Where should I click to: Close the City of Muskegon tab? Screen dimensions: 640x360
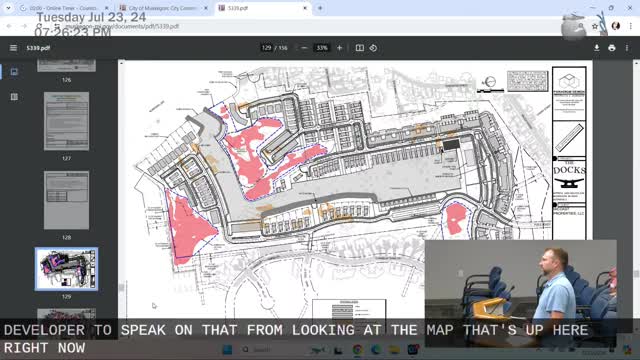[206, 8]
